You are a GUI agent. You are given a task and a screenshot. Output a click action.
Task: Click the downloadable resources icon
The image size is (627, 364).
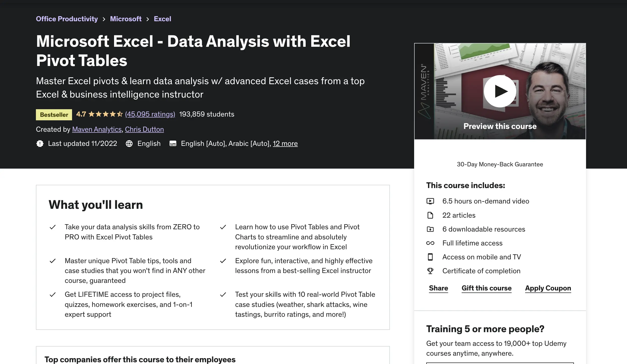(x=430, y=229)
